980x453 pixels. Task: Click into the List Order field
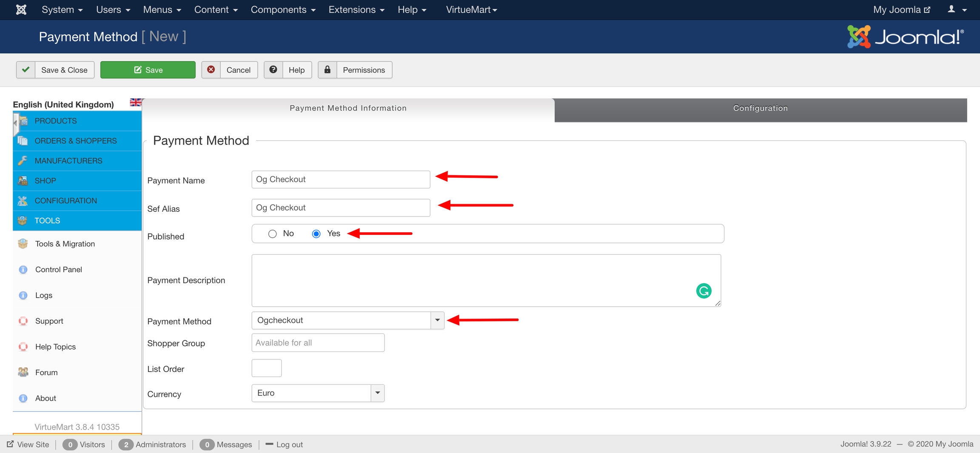click(266, 368)
